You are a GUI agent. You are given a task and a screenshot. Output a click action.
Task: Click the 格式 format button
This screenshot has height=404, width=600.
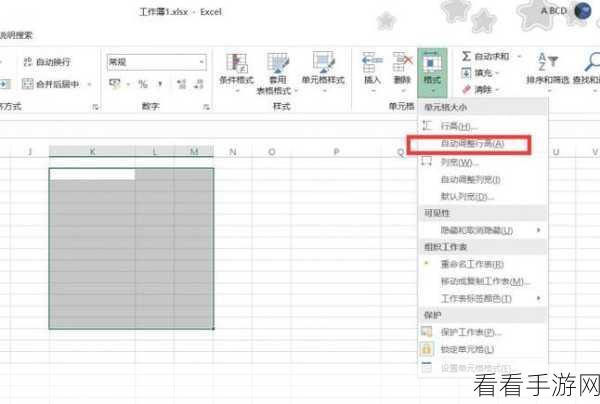point(432,71)
